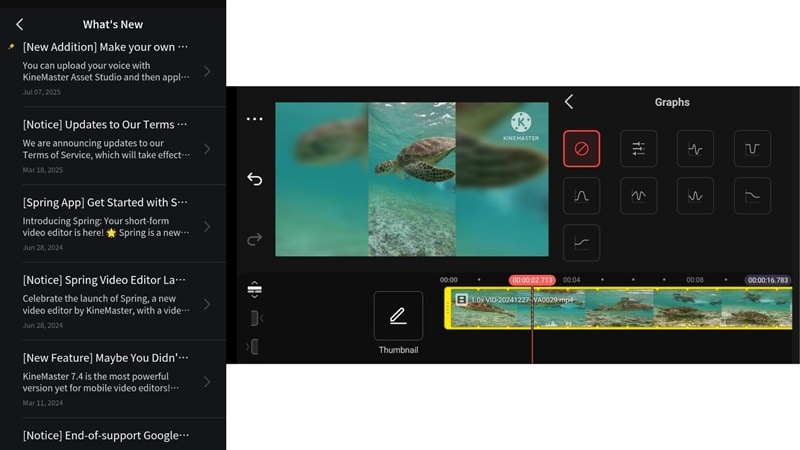800x450 pixels.
Task: Select the ramp-up speed graph
Action: click(x=582, y=242)
